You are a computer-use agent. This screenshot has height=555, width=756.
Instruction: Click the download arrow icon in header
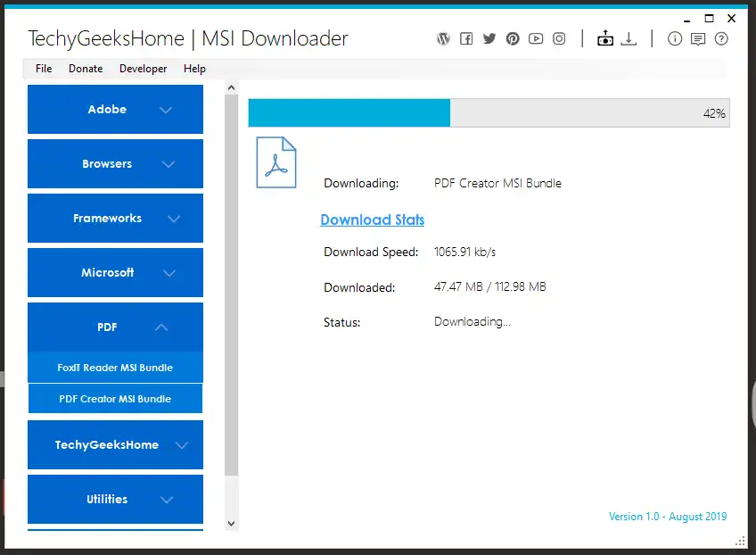click(x=629, y=38)
